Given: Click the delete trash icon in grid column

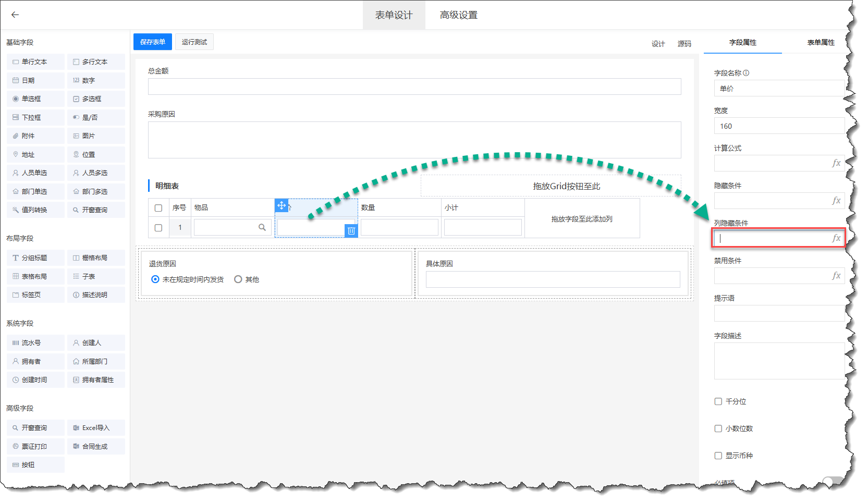Looking at the screenshot, I should click(351, 230).
